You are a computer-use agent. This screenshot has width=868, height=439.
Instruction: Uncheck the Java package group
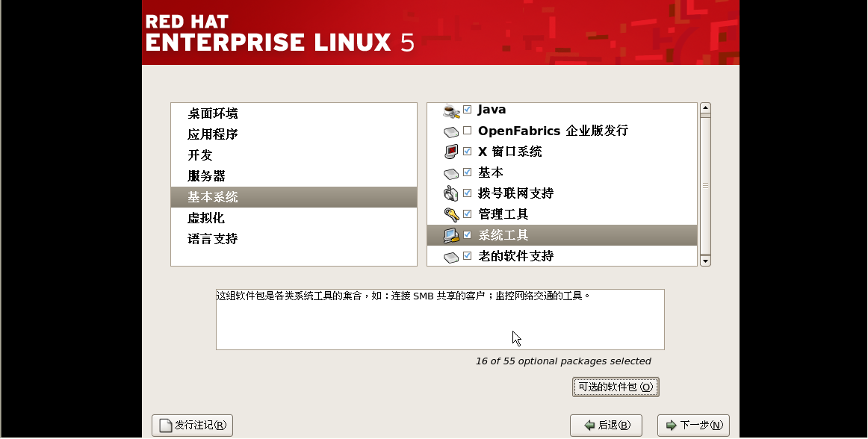[468, 109]
